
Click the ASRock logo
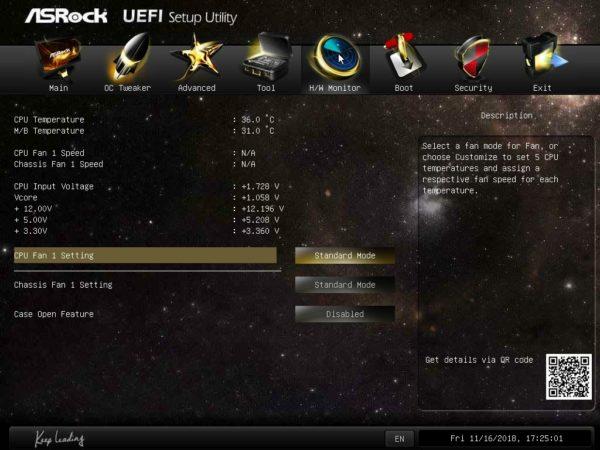[x=66, y=16]
